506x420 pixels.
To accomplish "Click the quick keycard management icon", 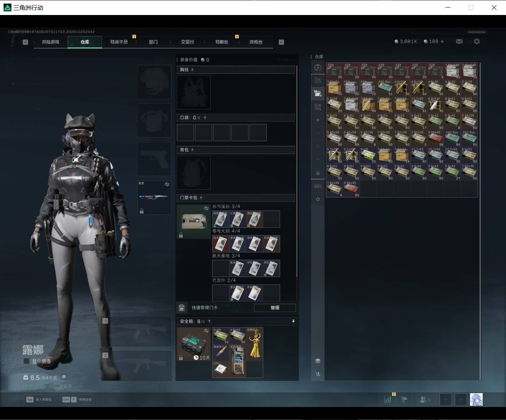I will (x=181, y=308).
